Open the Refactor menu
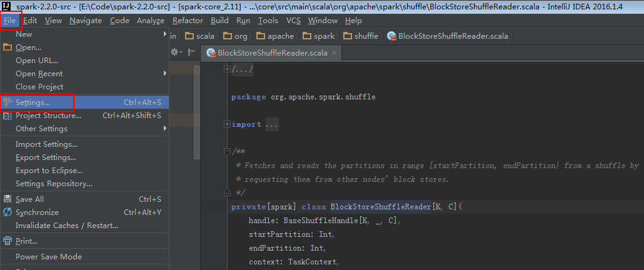Image resolution: width=644 pixels, height=270 pixels. pyautogui.click(x=188, y=21)
